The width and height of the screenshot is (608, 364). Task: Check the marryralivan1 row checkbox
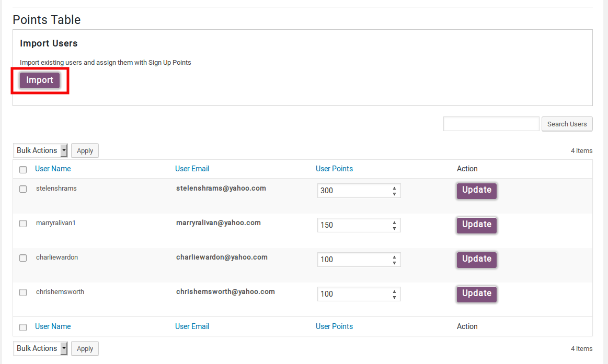click(23, 224)
